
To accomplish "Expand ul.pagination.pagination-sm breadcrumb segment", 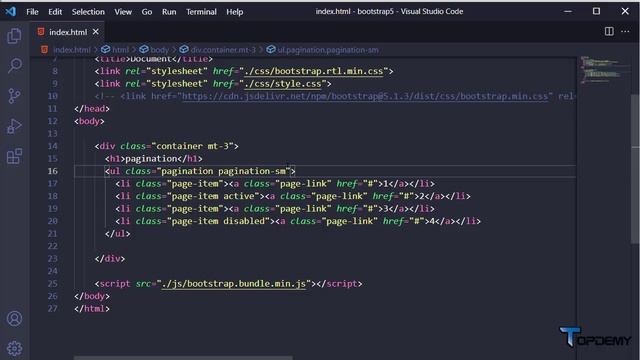I will coord(328,50).
